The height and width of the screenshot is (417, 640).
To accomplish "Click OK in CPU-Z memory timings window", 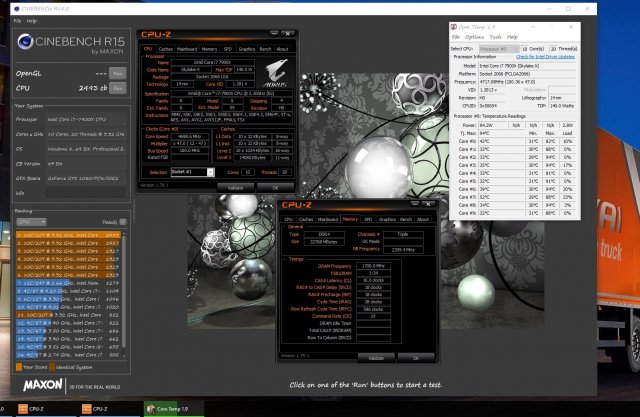I will [416, 358].
